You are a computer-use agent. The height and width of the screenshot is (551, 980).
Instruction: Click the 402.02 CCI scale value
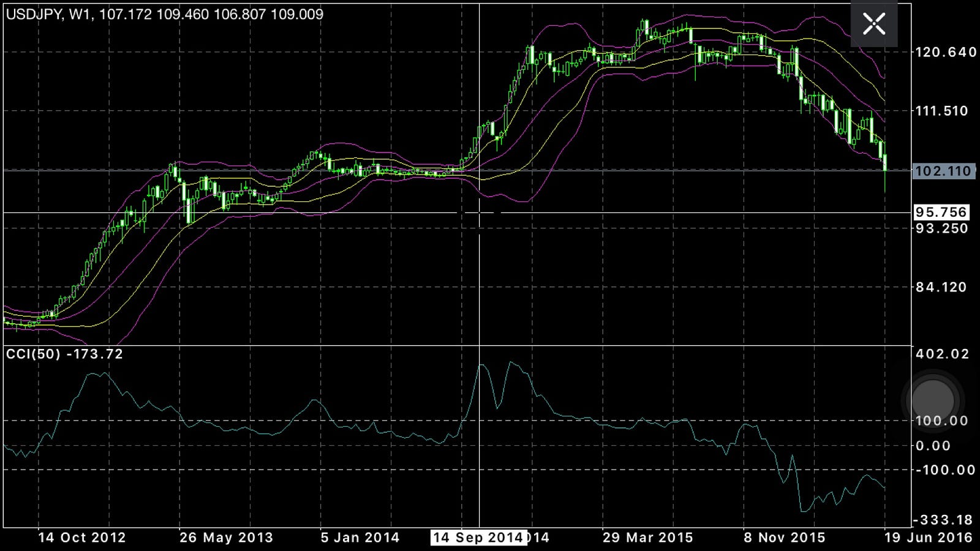tap(942, 354)
